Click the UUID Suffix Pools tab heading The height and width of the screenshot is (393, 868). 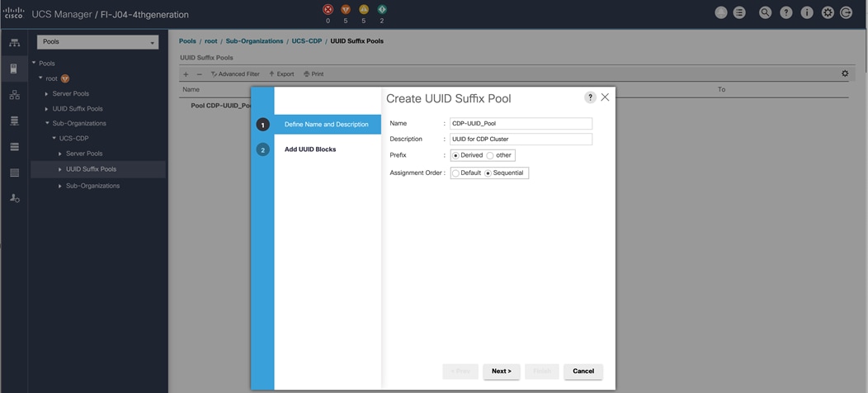206,58
